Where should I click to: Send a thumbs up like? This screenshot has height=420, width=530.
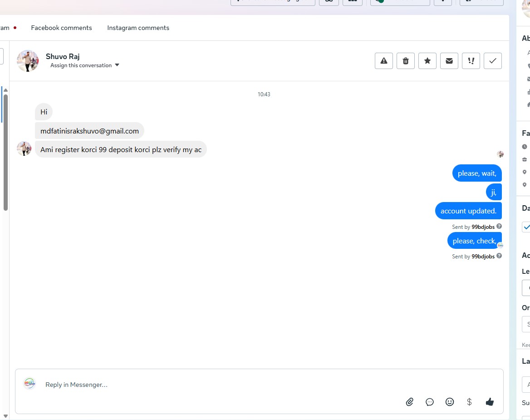[490, 402]
